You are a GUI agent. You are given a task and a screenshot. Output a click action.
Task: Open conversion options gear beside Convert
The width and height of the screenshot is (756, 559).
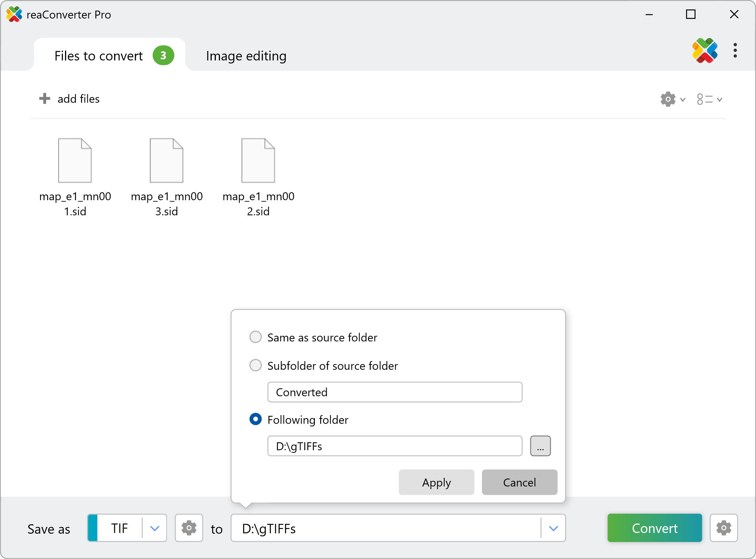click(x=723, y=528)
